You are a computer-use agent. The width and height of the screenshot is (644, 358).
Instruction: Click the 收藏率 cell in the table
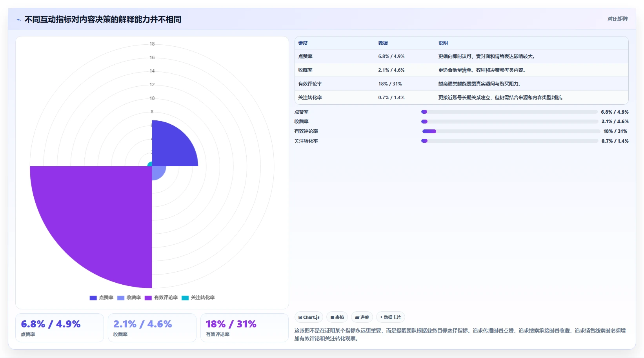click(305, 70)
